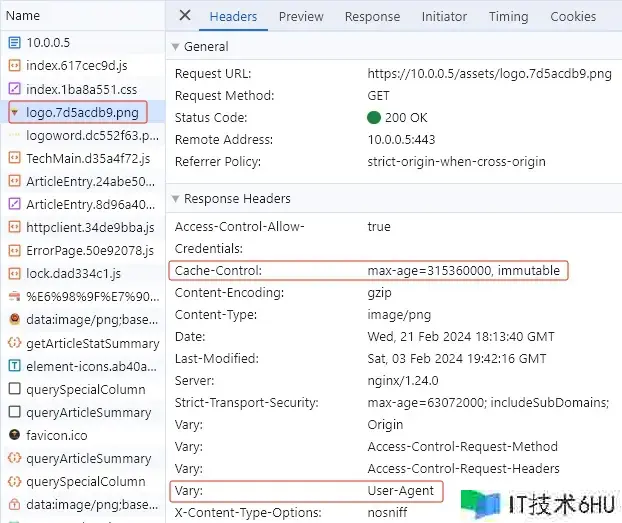Click the Name column header

(x=23, y=16)
